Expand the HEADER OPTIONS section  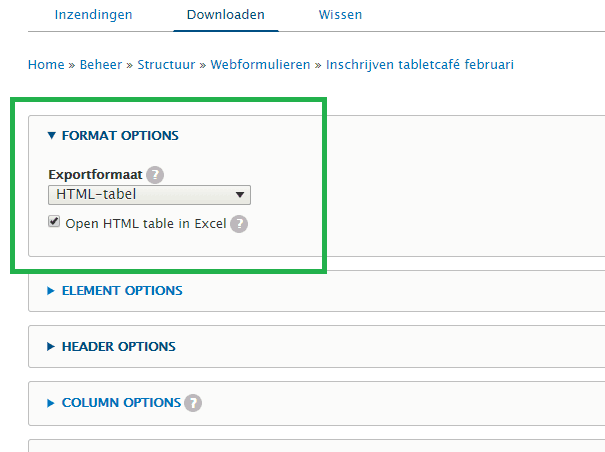[x=118, y=347]
